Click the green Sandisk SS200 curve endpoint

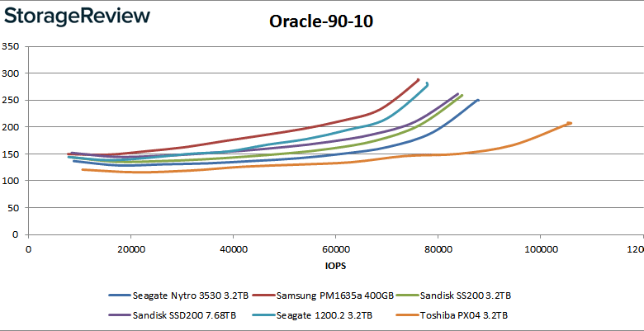pos(462,95)
